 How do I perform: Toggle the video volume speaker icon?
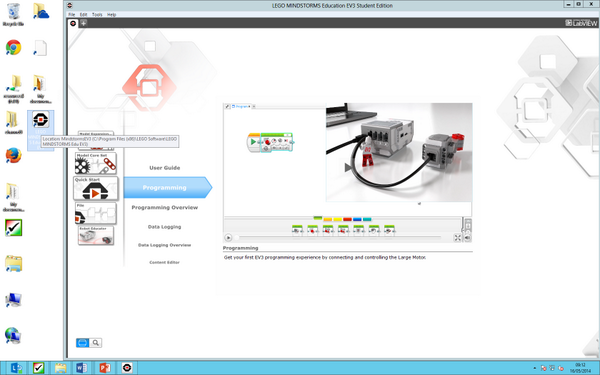coord(468,238)
